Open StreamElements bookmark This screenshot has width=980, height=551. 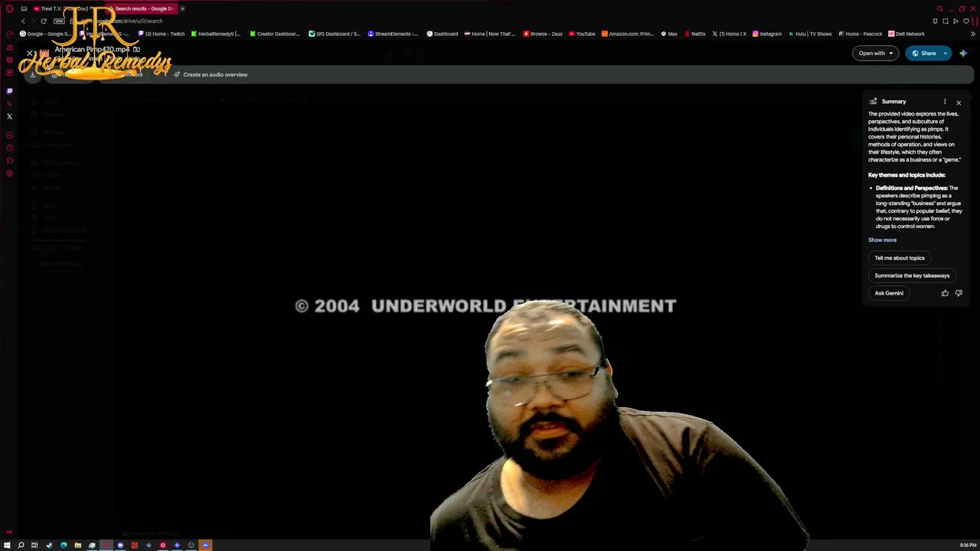(x=393, y=34)
